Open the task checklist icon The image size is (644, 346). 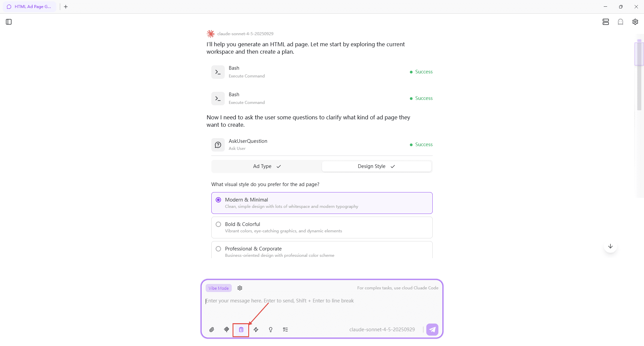[285, 330]
